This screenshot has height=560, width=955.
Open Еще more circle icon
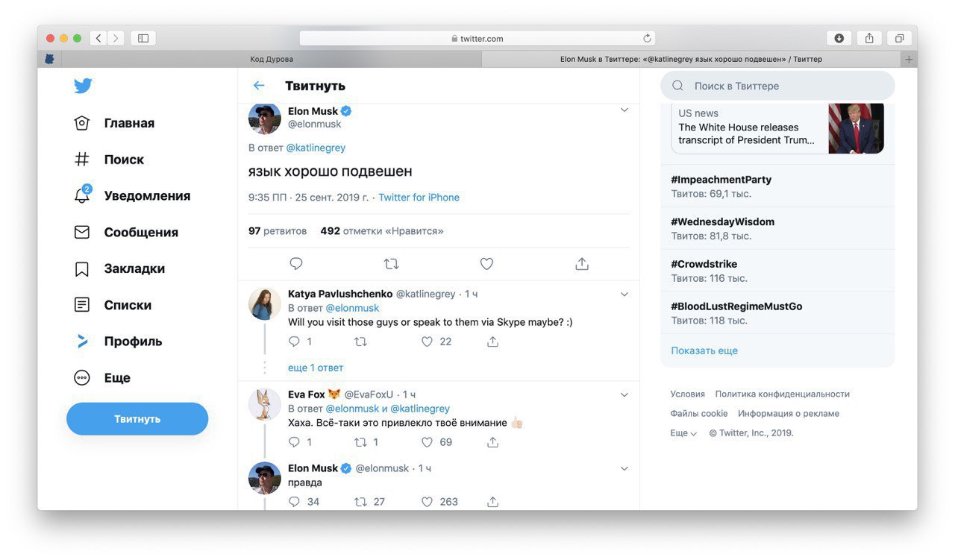click(x=82, y=377)
